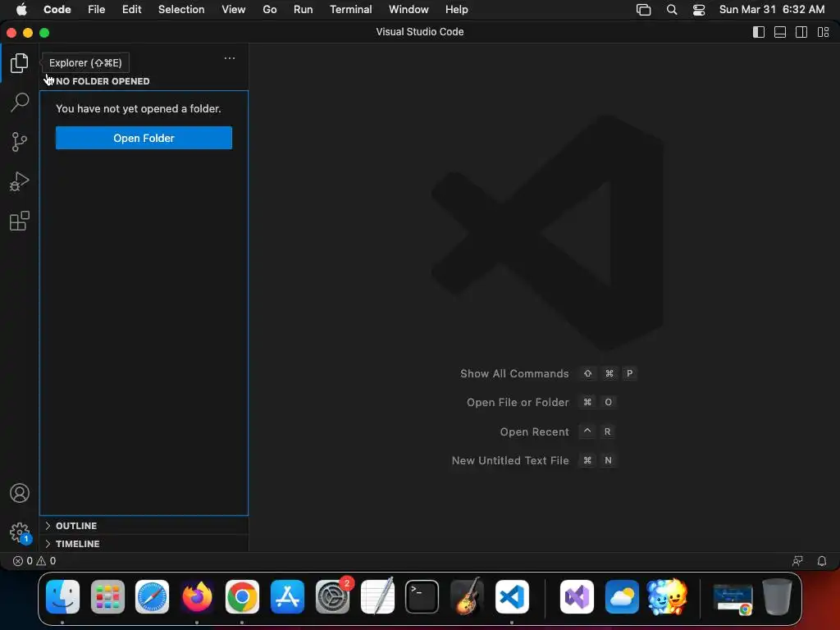This screenshot has width=840, height=630.
Task: Open the Accounts menu icon
Action: [20, 493]
